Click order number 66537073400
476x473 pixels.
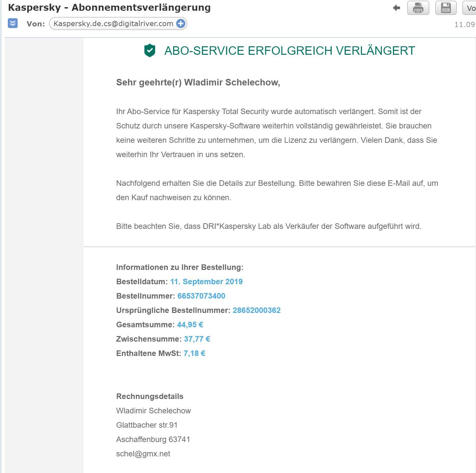tap(201, 296)
